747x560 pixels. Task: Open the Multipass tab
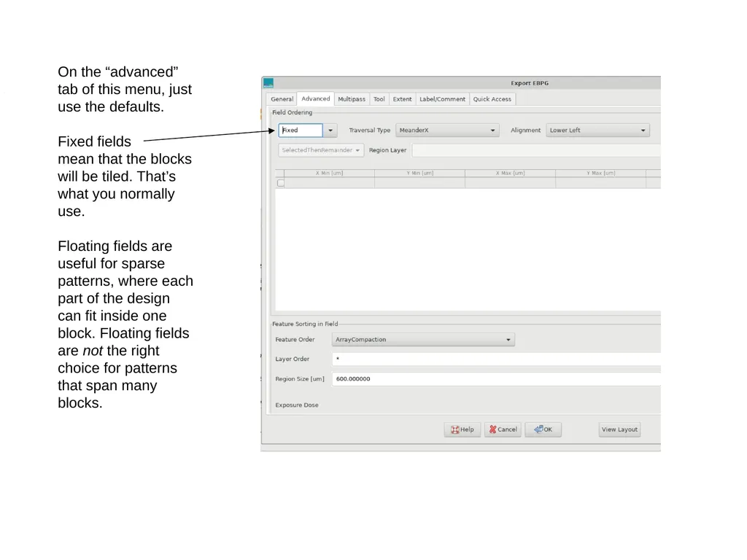352,99
